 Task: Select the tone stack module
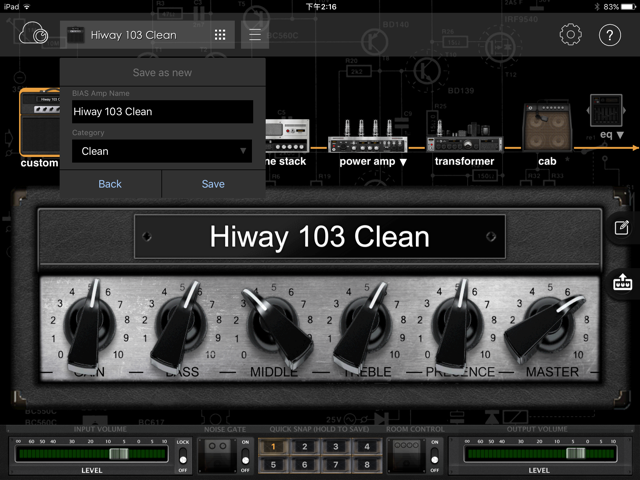click(287, 136)
